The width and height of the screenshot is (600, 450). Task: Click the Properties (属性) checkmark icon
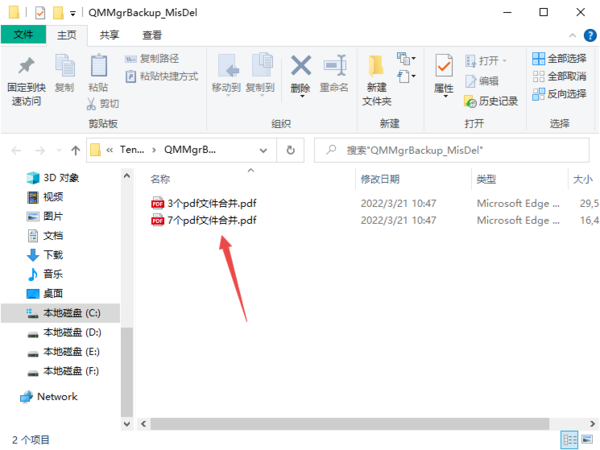(443, 65)
